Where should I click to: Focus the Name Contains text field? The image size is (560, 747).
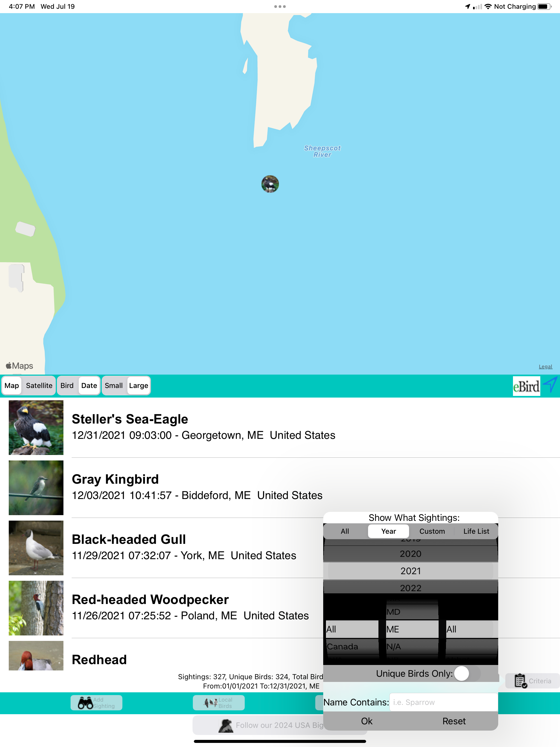click(444, 702)
